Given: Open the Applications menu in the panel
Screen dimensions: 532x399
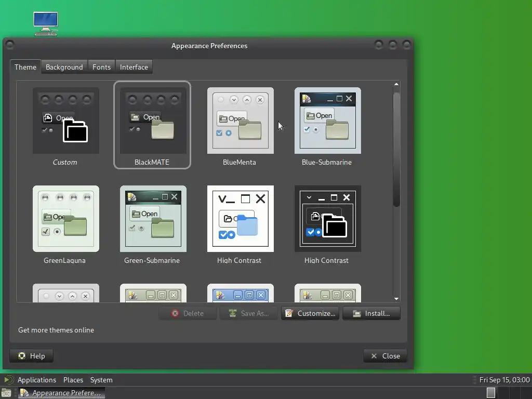Looking at the screenshot, I should pyautogui.click(x=37, y=380).
